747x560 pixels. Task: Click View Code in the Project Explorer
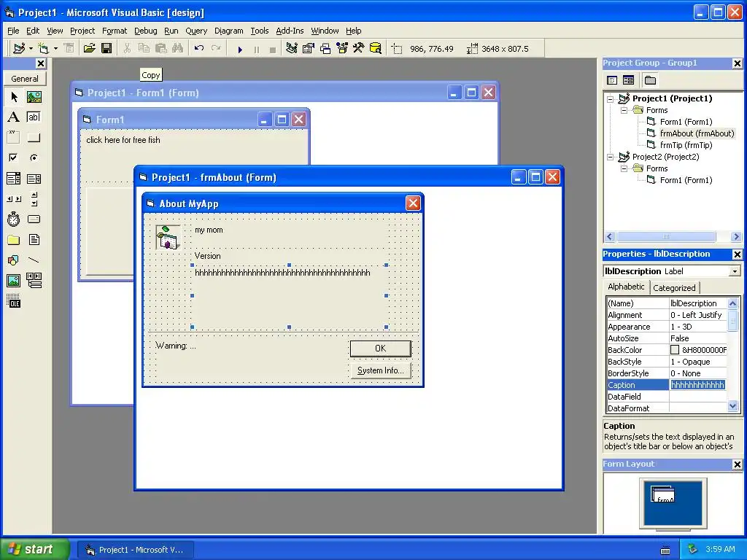[612, 80]
